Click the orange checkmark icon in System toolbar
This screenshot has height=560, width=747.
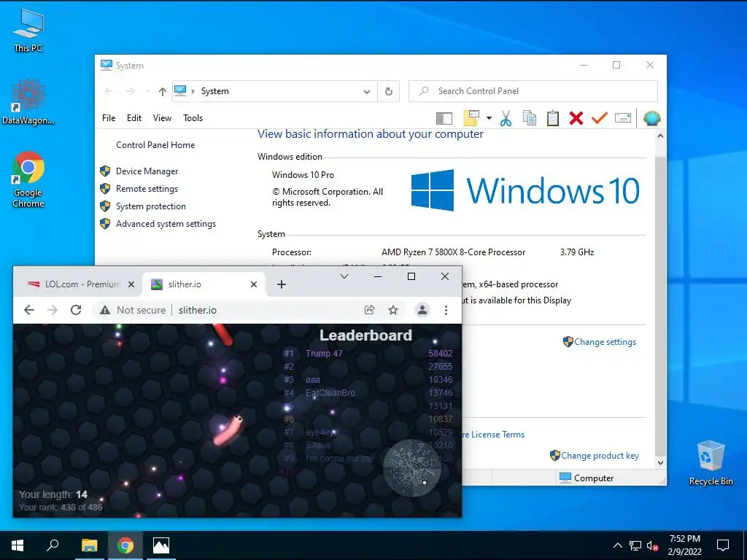(600, 118)
